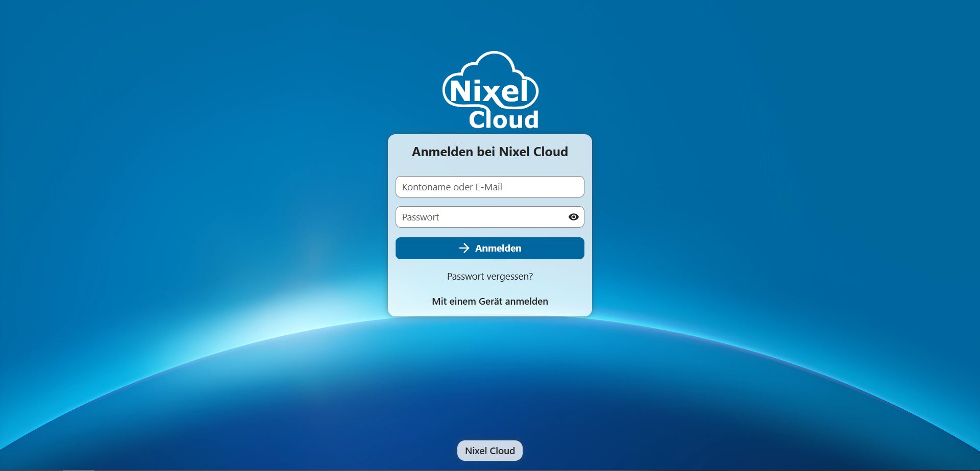Viewport: 980px width, 471px height.
Task: Click the word "Nixel" inside the cloud logo
Action: tap(488, 92)
